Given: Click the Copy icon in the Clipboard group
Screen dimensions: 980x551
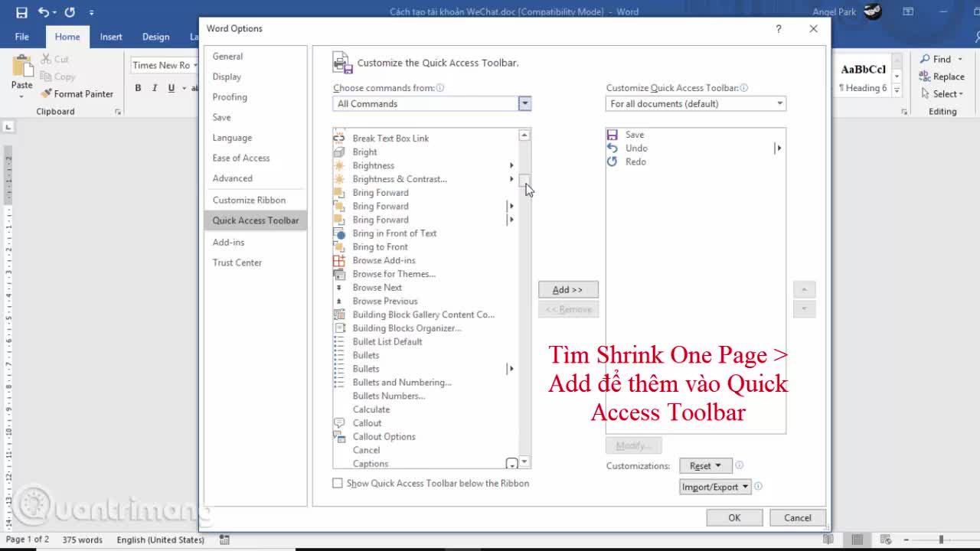Looking at the screenshot, I should tap(45, 77).
